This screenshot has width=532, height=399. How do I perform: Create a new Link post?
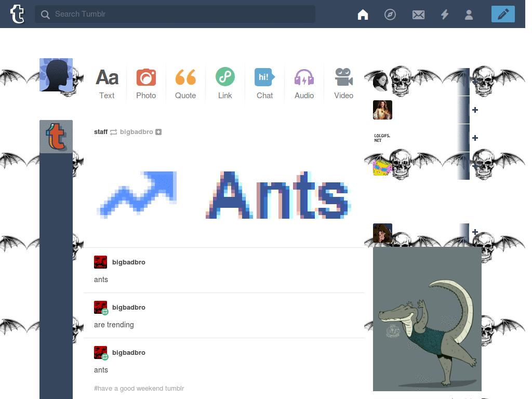[x=225, y=84]
